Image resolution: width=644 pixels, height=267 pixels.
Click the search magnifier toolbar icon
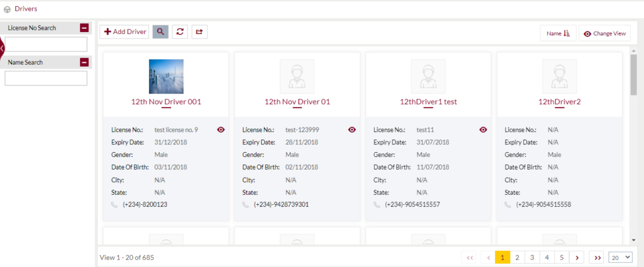160,31
